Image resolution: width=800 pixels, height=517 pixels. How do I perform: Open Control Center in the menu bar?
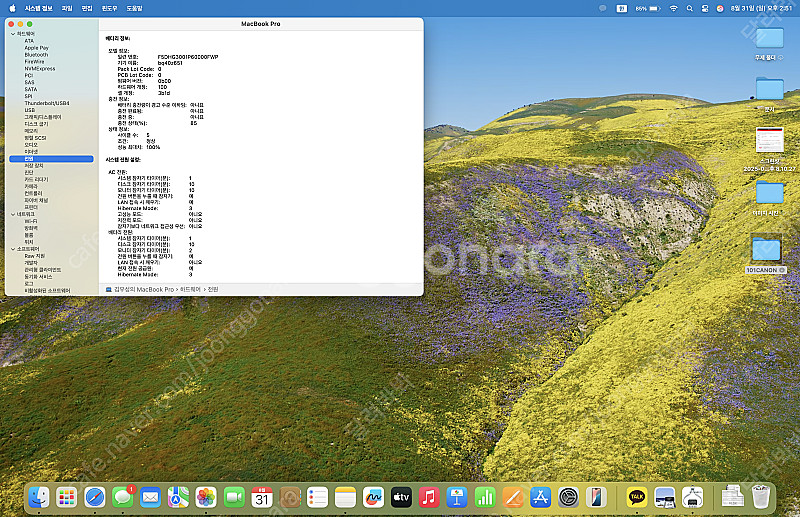tap(705, 8)
